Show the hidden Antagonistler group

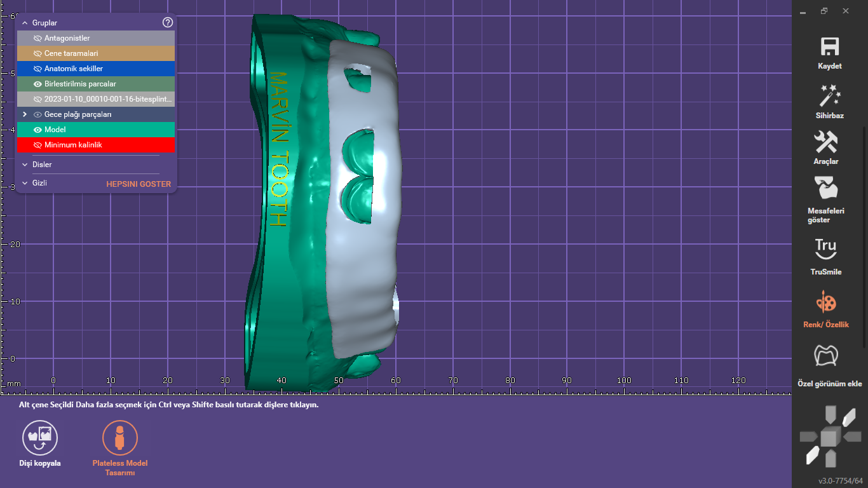point(37,38)
